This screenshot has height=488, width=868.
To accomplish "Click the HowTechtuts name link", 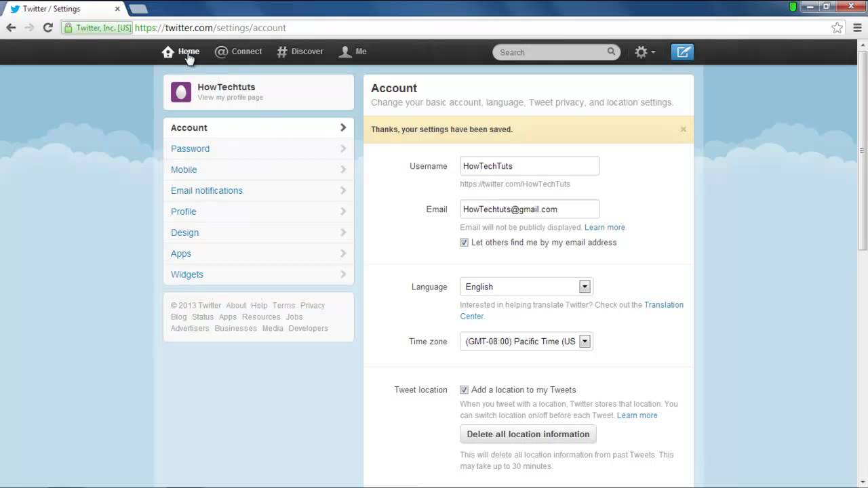I will coord(226,87).
